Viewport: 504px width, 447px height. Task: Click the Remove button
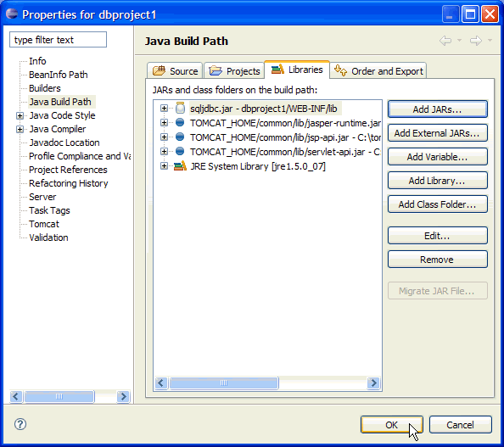pyautogui.click(x=438, y=260)
